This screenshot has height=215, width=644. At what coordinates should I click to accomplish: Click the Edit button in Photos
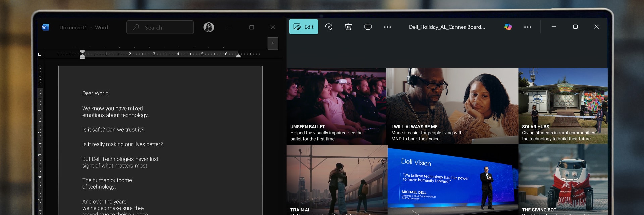pos(304,27)
